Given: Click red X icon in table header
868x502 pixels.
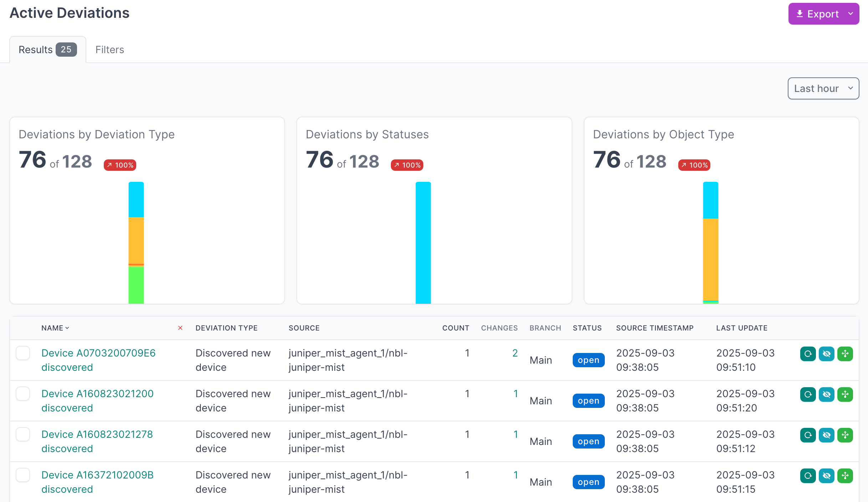Looking at the screenshot, I should [180, 328].
